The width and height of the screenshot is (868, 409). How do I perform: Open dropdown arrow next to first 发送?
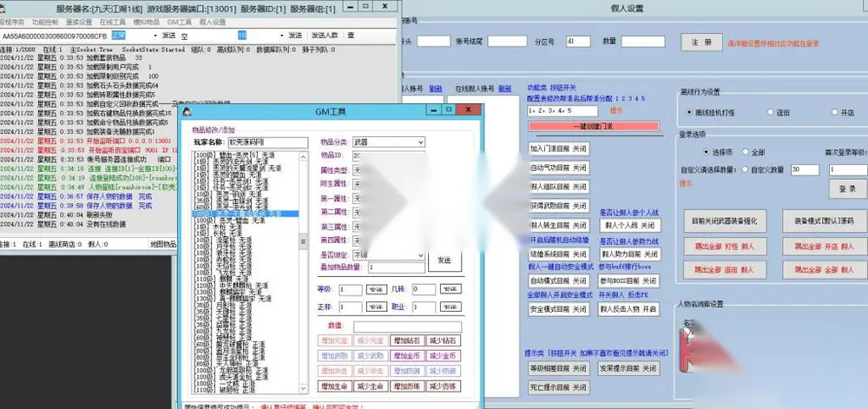pos(155,36)
